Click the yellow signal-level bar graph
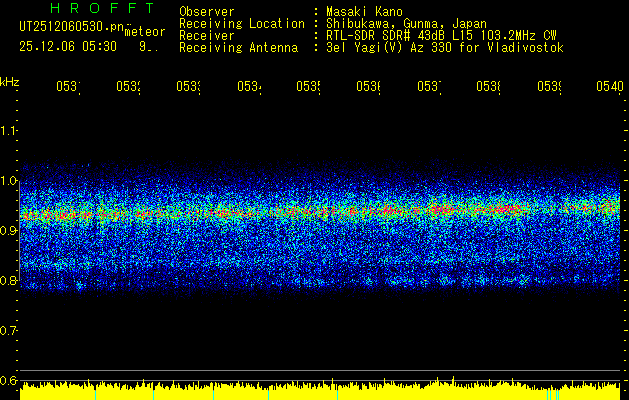The image size is (629, 400). [320, 390]
